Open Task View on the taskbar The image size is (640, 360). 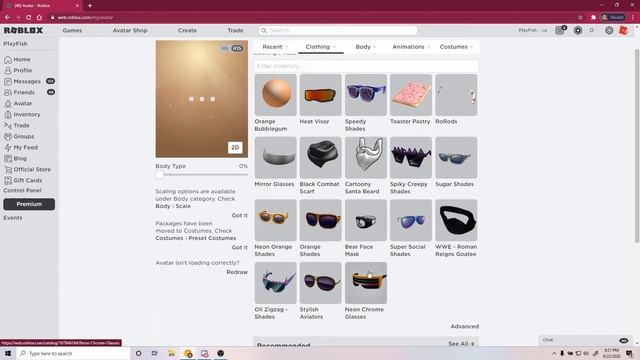[x=155, y=353]
